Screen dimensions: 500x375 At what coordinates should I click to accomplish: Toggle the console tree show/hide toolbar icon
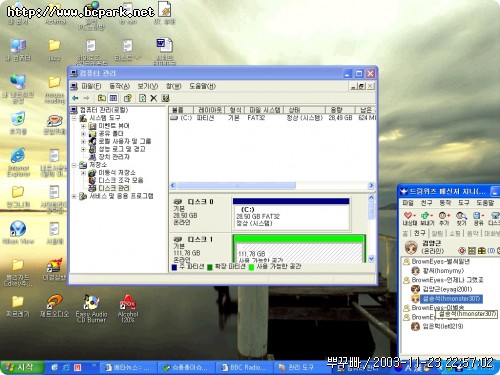pos(113,98)
